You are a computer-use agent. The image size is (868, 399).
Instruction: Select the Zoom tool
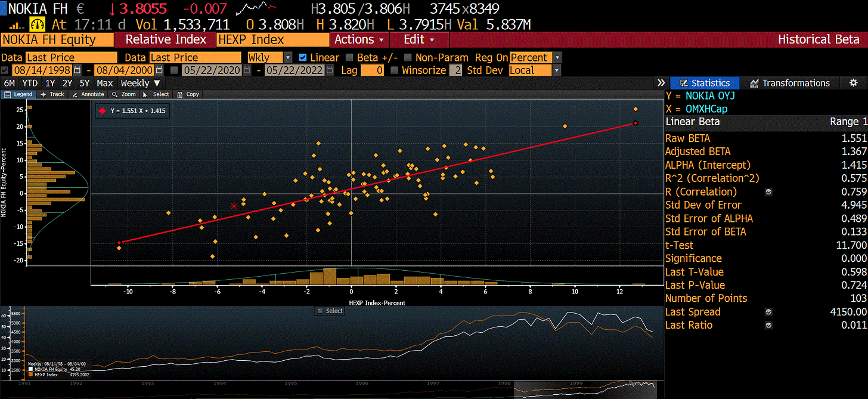tap(124, 94)
